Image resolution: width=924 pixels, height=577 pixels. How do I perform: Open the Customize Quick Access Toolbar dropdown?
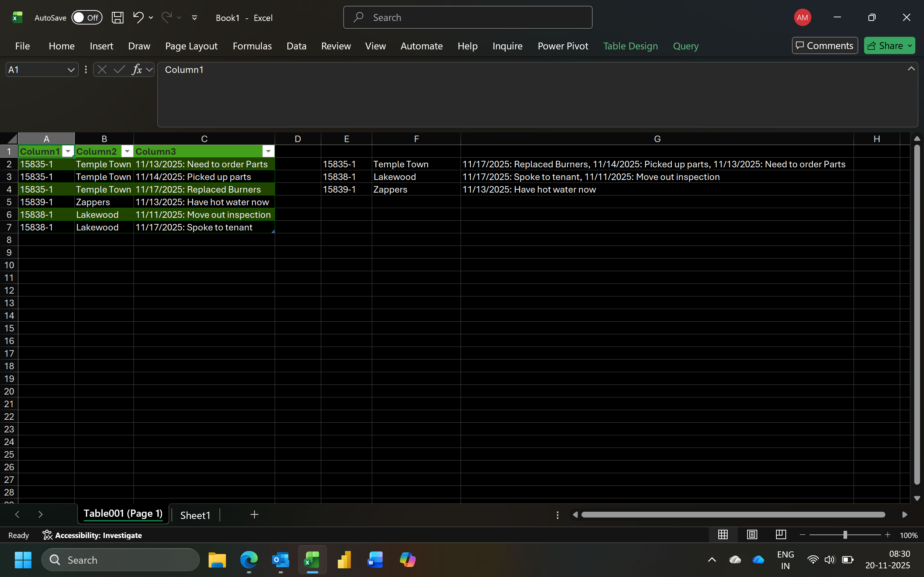[194, 18]
